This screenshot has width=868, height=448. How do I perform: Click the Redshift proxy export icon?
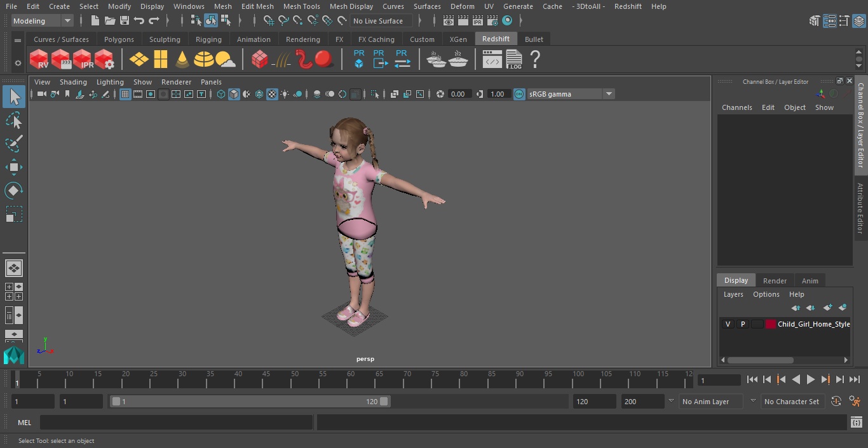point(380,60)
